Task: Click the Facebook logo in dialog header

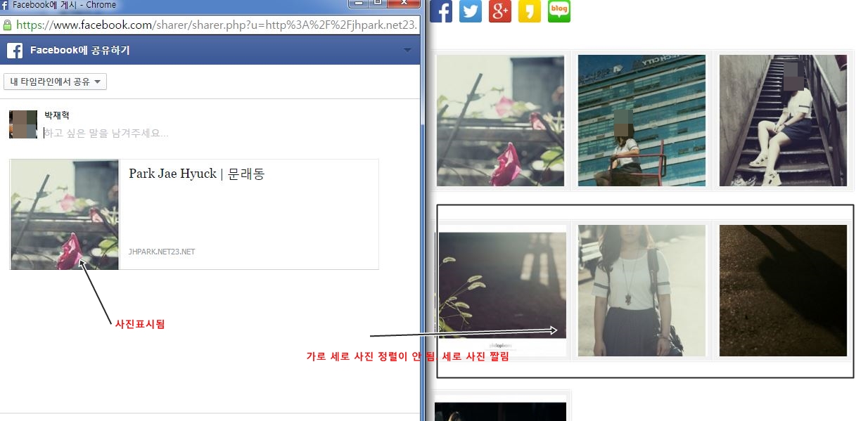Action: tap(15, 51)
